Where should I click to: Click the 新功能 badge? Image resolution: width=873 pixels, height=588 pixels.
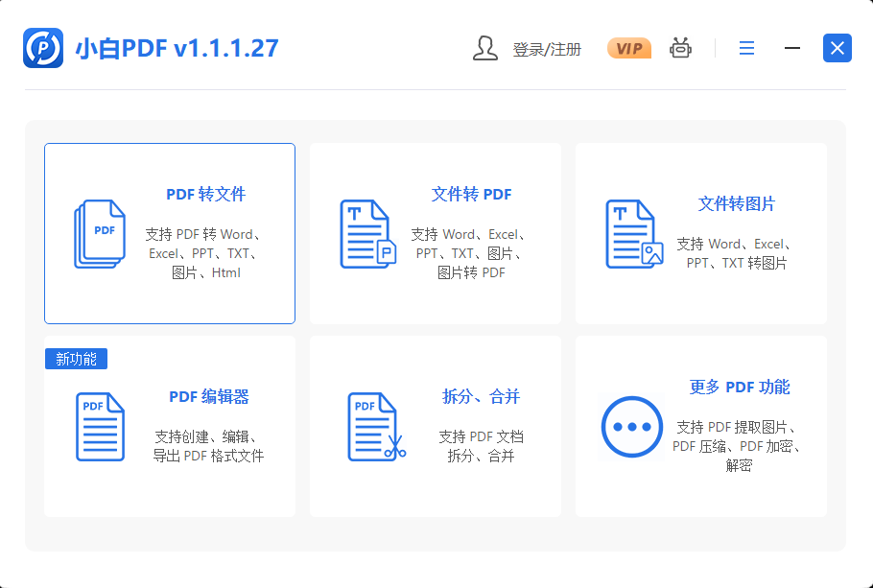point(77,359)
